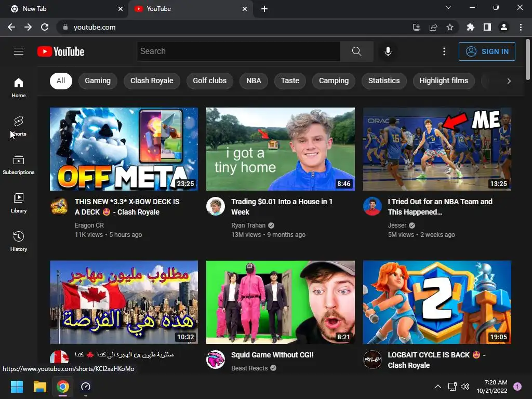The width and height of the screenshot is (532, 399).
Task: Click Beast Reacts channel avatar
Action: coord(216,360)
